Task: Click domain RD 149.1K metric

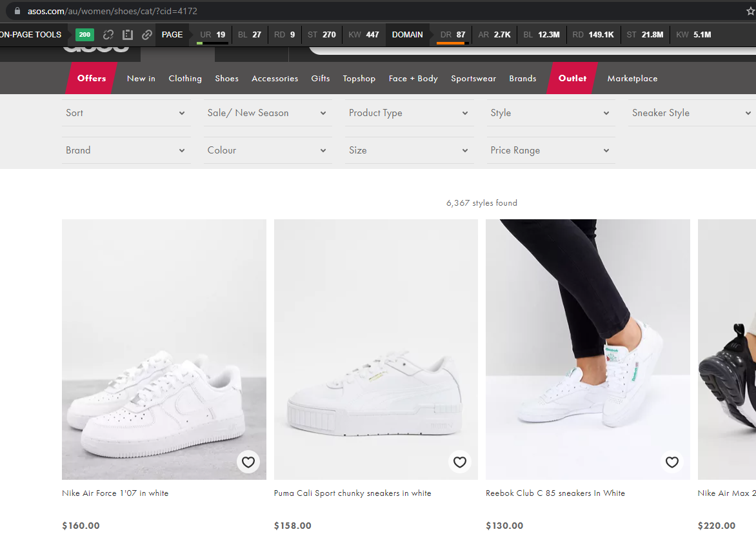Action: point(593,35)
